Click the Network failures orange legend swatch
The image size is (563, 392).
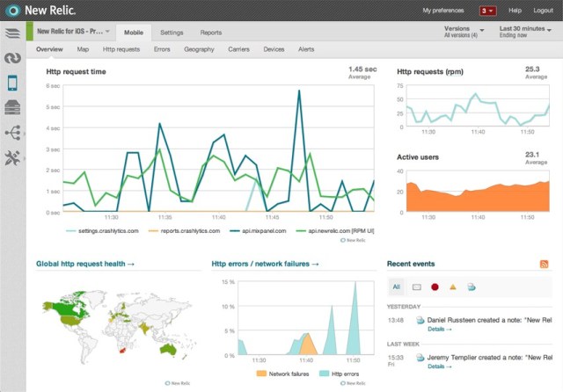coord(262,374)
